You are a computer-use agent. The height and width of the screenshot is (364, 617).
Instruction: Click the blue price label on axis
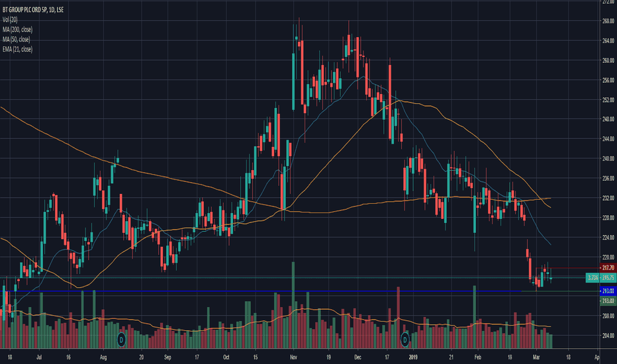point(608,291)
